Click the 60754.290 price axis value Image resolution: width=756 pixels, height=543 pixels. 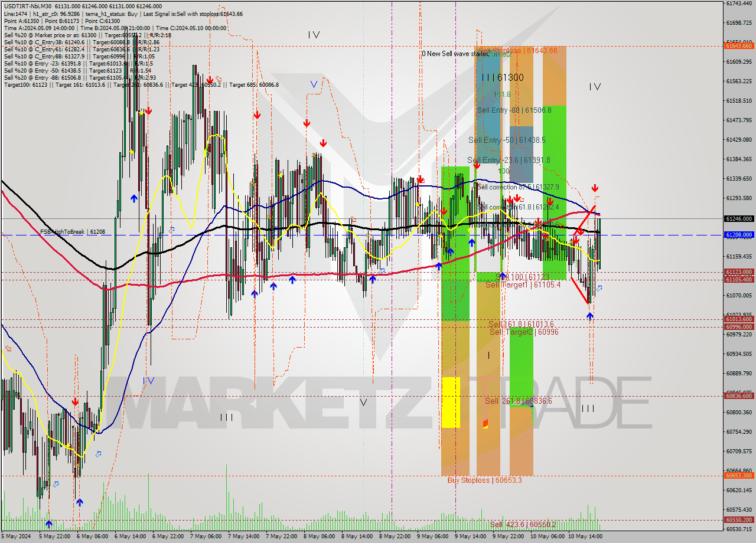pos(739,432)
